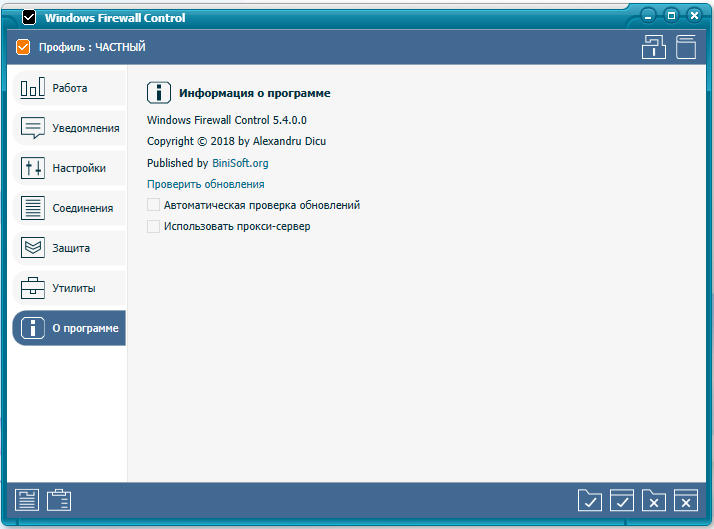Click the Проверить обновления link
This screenshot has height=529, width=714.
[205, 184]
